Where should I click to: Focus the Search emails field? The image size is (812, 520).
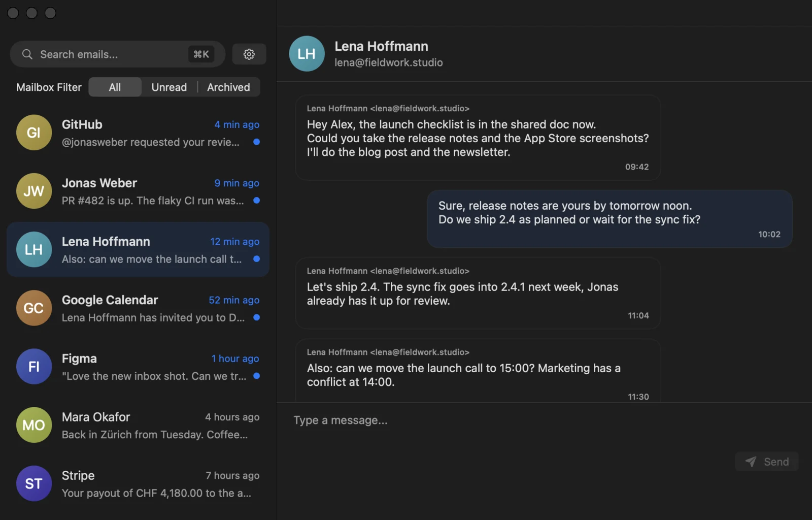point(117,54)
